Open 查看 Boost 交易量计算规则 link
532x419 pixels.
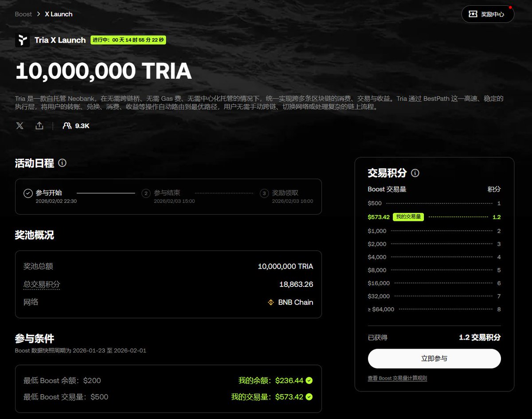pyautogui.click(x=397, y=378)
